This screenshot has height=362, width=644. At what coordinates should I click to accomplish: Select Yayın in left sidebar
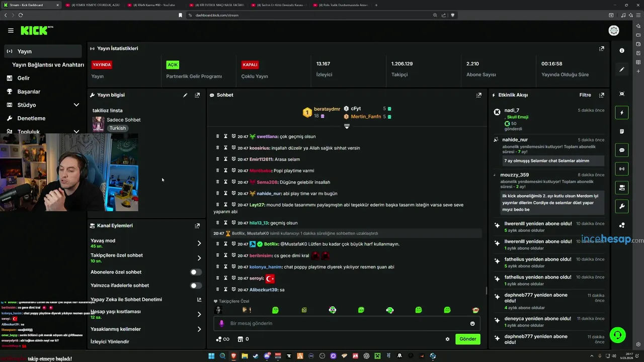pos(43,51)
